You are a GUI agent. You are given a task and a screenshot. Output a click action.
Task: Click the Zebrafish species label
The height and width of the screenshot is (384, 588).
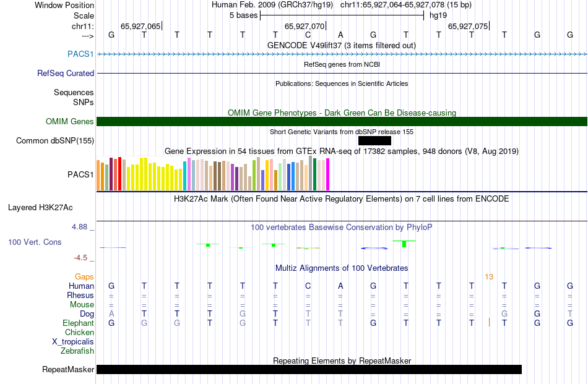[77, 351]
